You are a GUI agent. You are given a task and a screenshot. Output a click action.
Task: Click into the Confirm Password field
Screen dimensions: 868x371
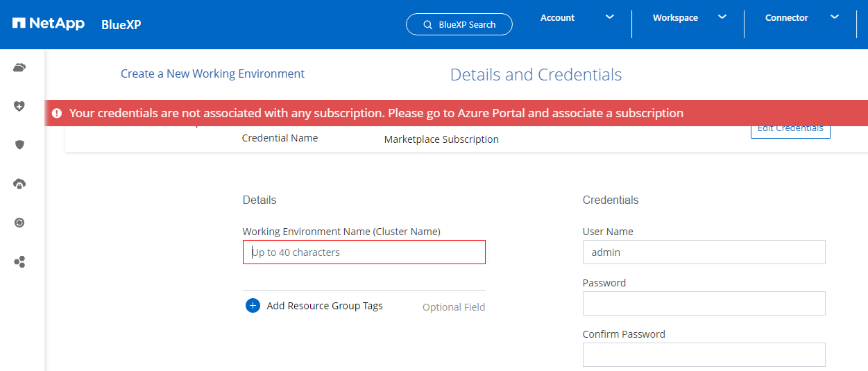pos(704,354)
